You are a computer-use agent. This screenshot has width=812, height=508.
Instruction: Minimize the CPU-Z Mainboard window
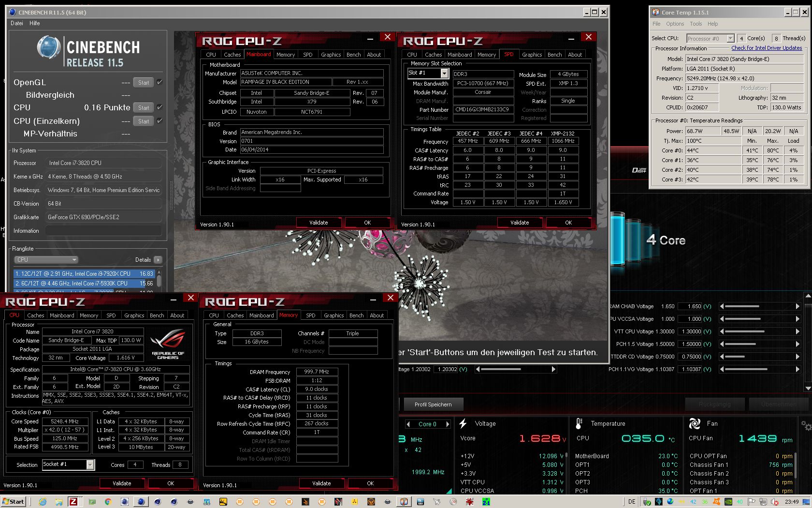(370, 38)
